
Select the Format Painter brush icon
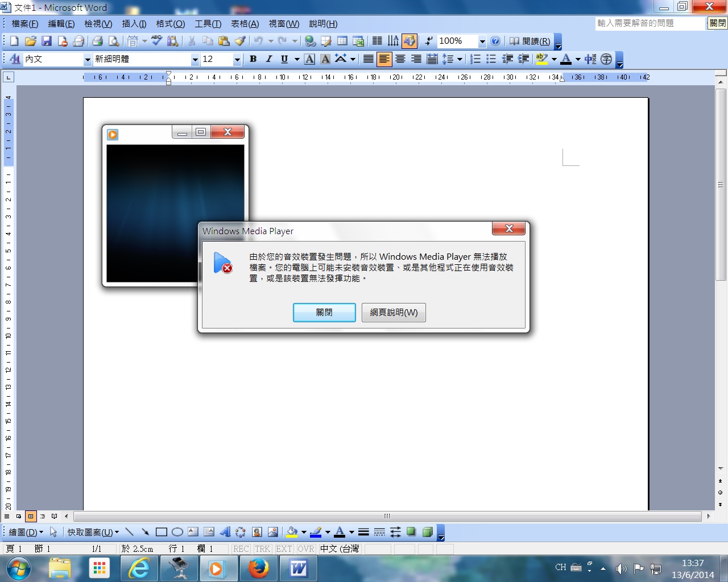point(240,41)
